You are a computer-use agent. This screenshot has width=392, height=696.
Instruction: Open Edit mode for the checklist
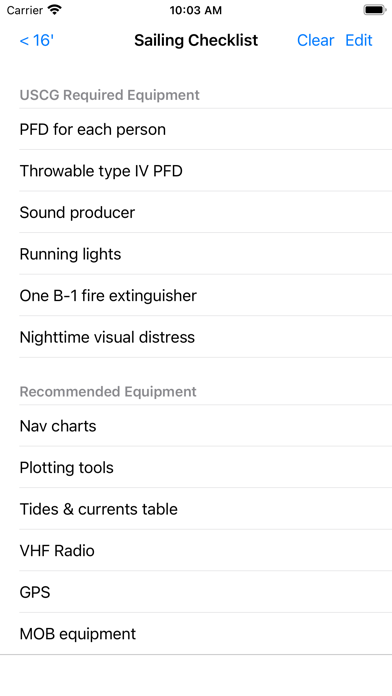point(359,40)
